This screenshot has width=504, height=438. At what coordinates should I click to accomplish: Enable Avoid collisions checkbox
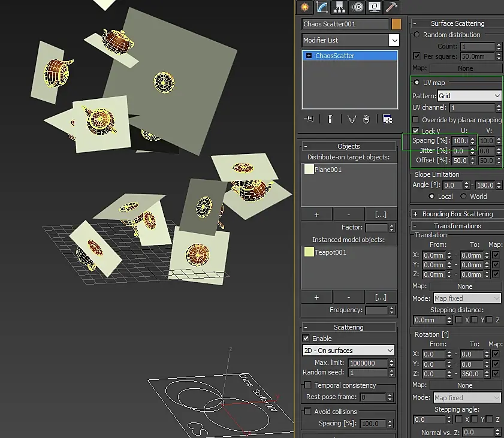coord(308,412)
